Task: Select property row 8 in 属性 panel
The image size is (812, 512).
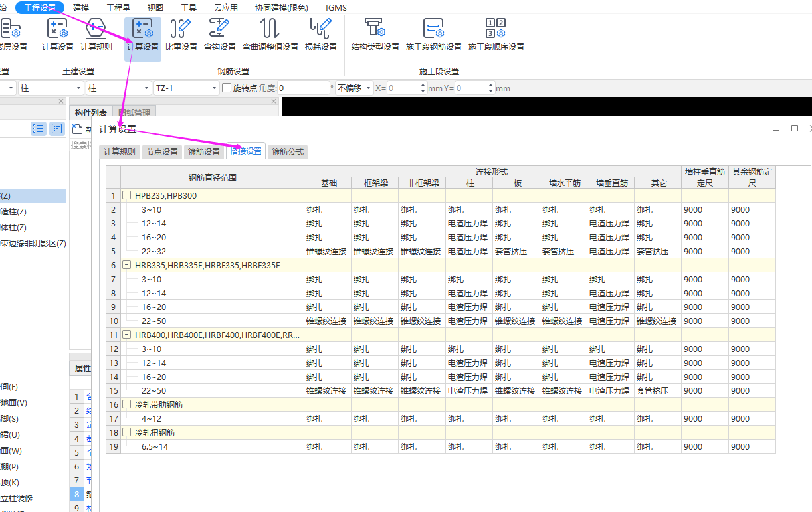Action: [x=76, y=494]
